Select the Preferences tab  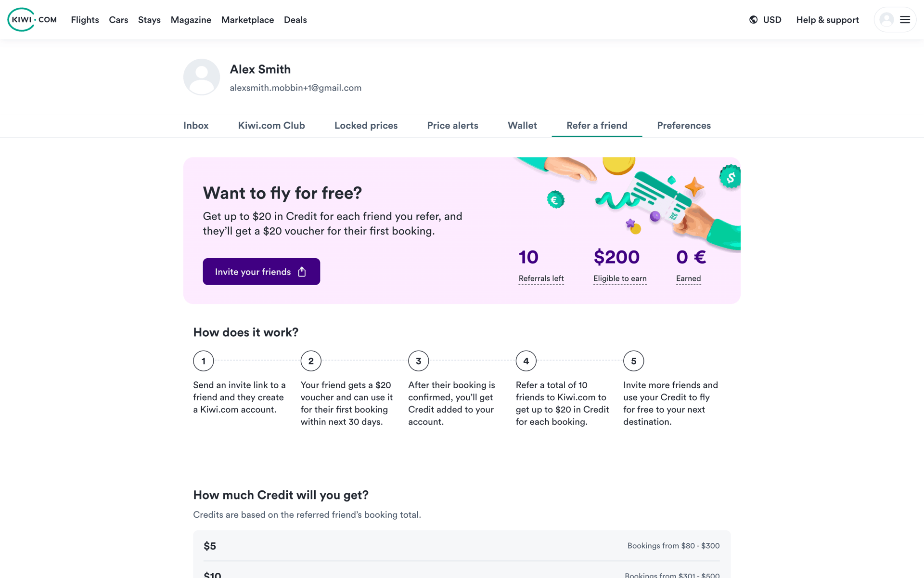coord(684,126)
